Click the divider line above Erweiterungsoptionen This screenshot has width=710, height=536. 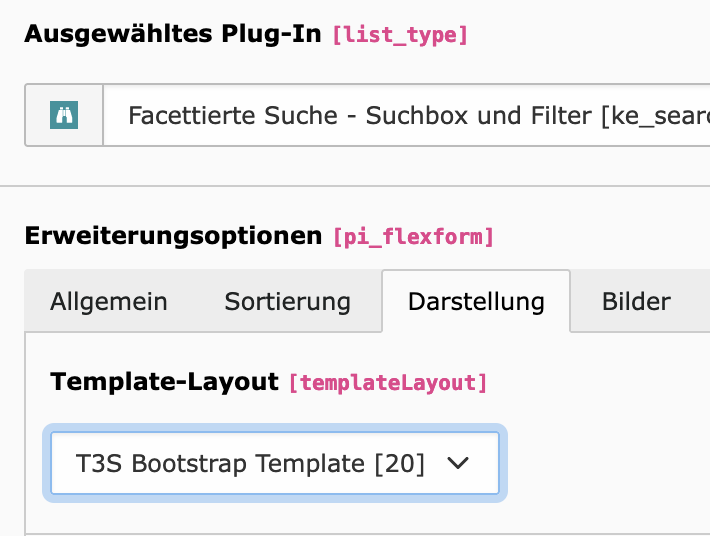(355, 186)
